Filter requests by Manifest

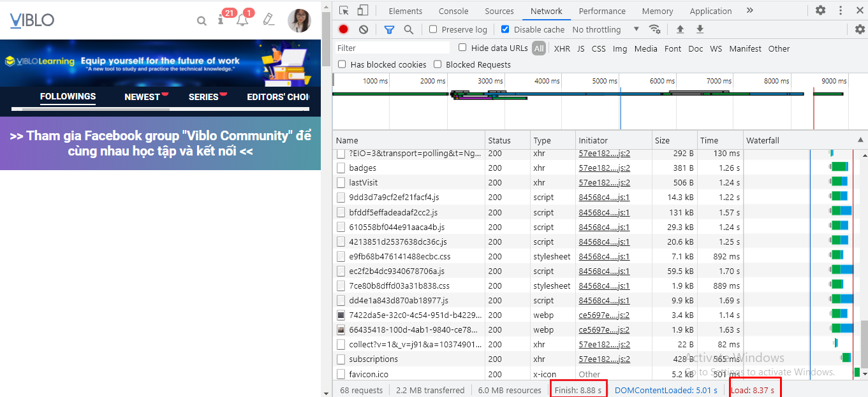tap(745, 48)
